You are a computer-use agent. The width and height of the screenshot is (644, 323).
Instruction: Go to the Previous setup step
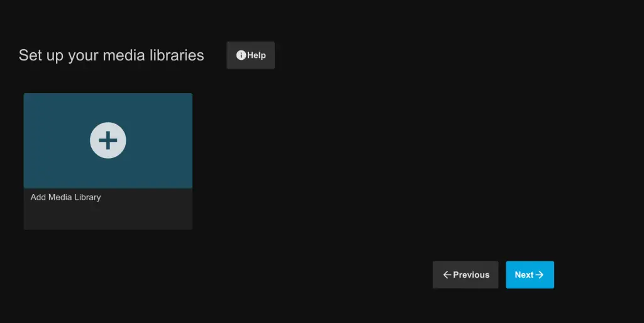coord(465,275)
